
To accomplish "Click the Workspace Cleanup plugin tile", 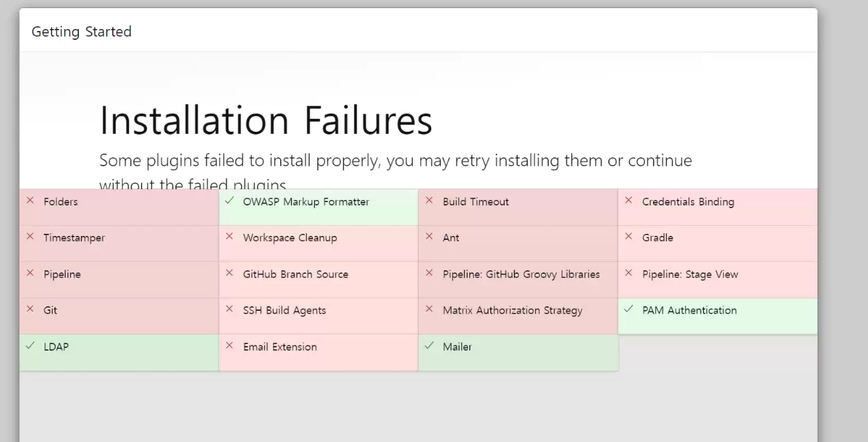I will click(x=319, y=243).
